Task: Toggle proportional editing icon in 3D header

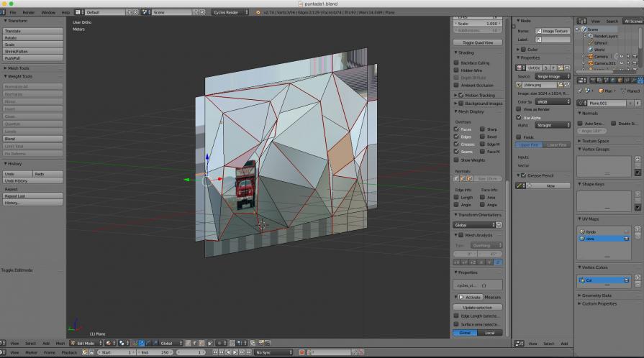Action: (x=221, y=343)
